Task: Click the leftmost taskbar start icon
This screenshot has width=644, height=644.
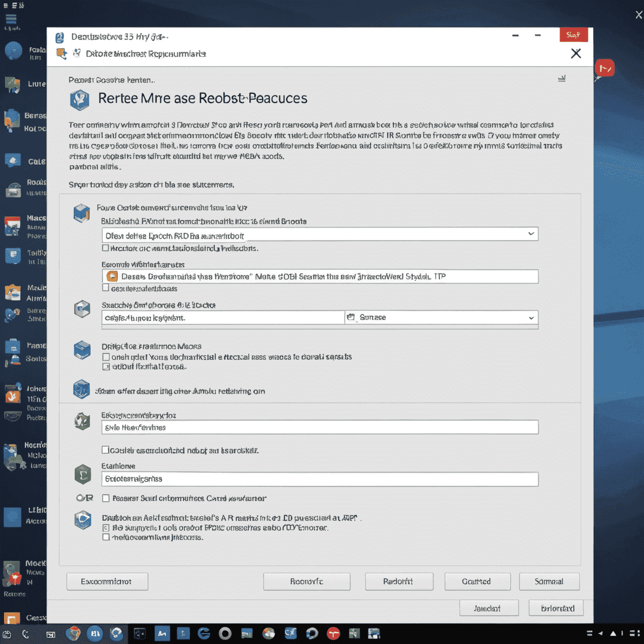Action: [7, 634]
